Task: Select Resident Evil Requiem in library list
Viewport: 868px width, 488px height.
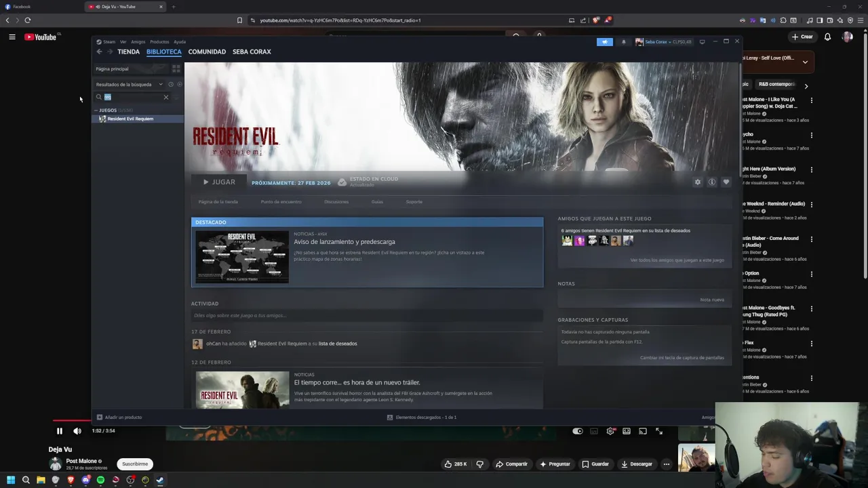Action: (138, 119)
